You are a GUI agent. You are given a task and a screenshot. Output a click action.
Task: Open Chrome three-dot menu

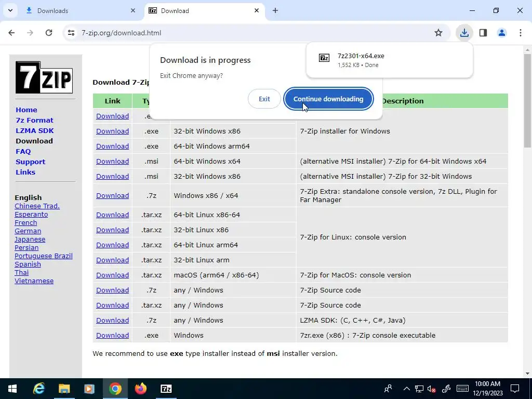521,33
